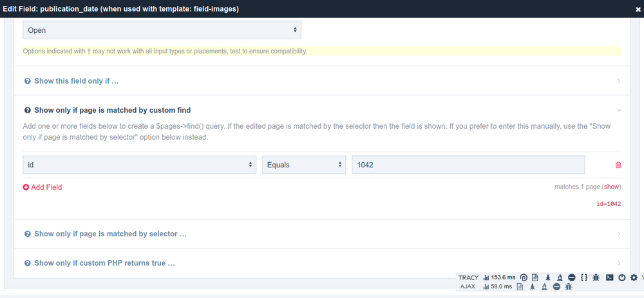The width and height of the screenshot is (644, 298).
Task: Click the value input containing 1042
Action: point(468,165)
